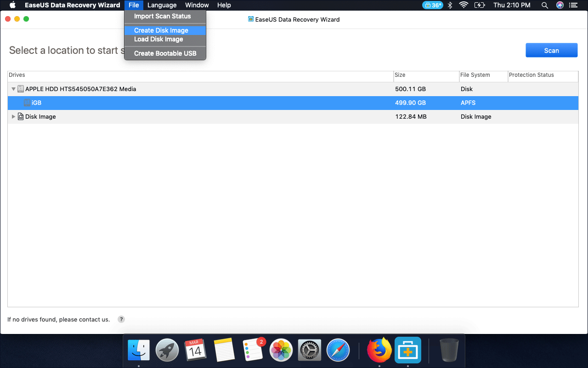The image size is (588, 368).
Task: Click the help question mark icon
Action: point(121,319)
